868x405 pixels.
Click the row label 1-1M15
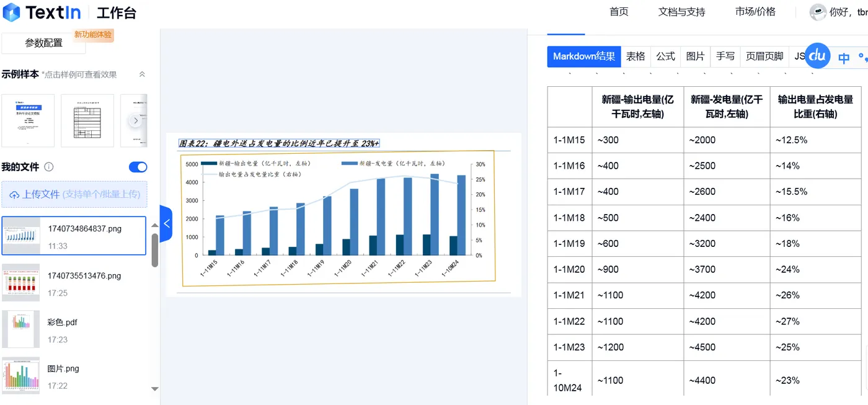(569, 140)
